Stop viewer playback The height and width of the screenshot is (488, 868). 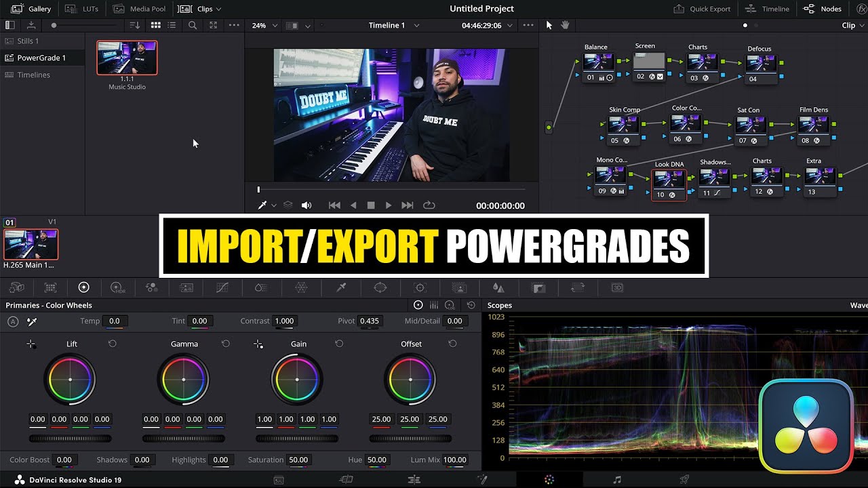[x=371, y=205]
